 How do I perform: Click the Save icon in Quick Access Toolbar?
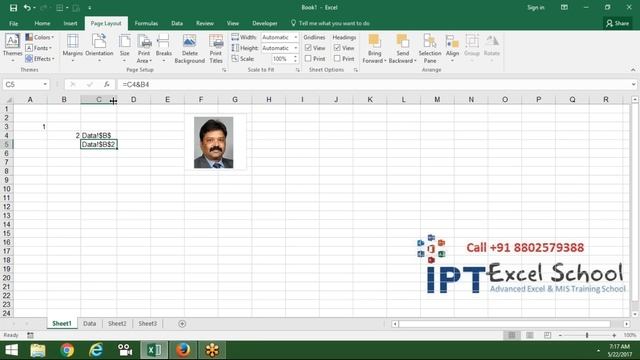[x=13, y=7]
